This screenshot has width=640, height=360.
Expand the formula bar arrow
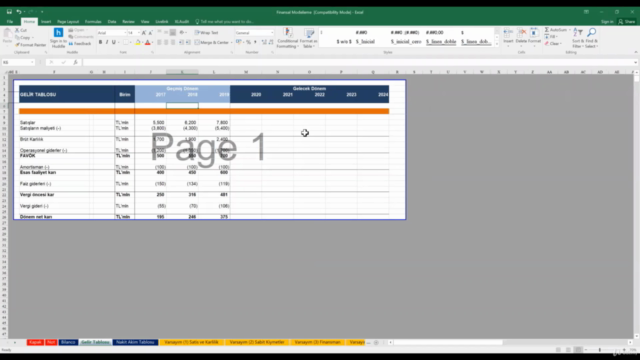pyautogui.click(x=636, y=62)
